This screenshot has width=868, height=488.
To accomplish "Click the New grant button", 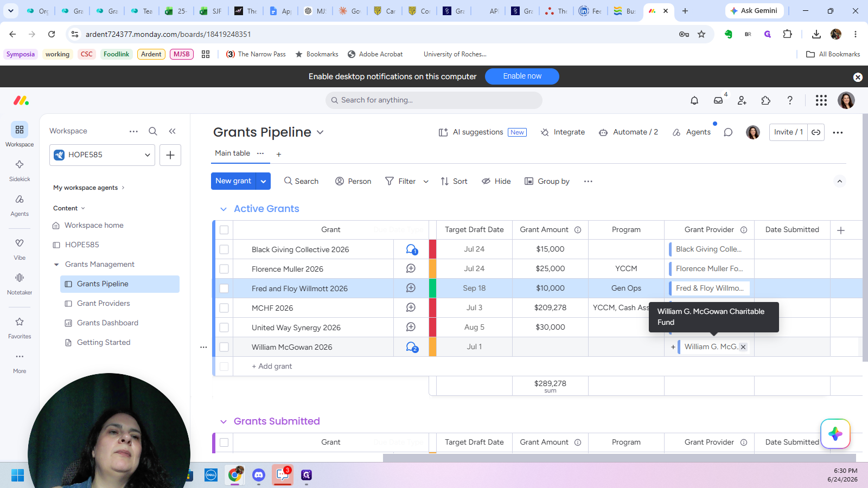I will [233, 181].
